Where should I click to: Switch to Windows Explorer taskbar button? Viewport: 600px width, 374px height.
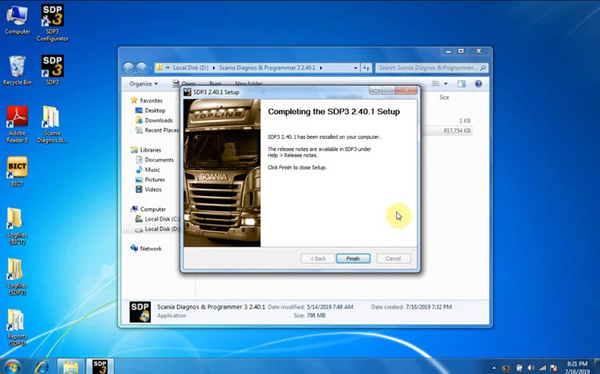pyautogui.click(x=70, y=367)
